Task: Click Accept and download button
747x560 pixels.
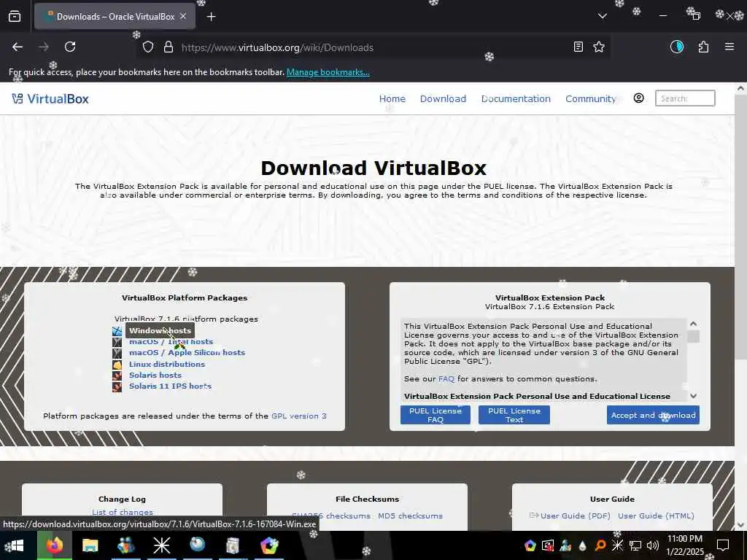Action: point(653,415)
